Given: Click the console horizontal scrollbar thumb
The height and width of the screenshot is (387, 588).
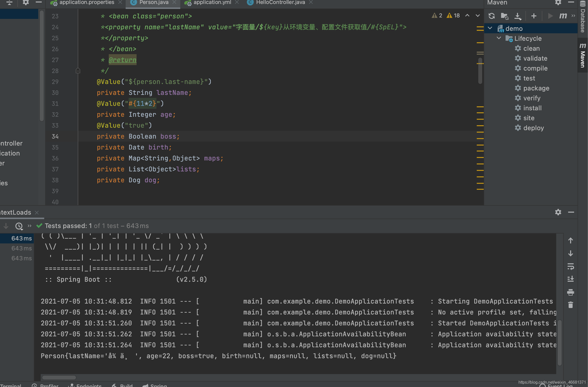Looking at the screenshot, I should point(59,377).
